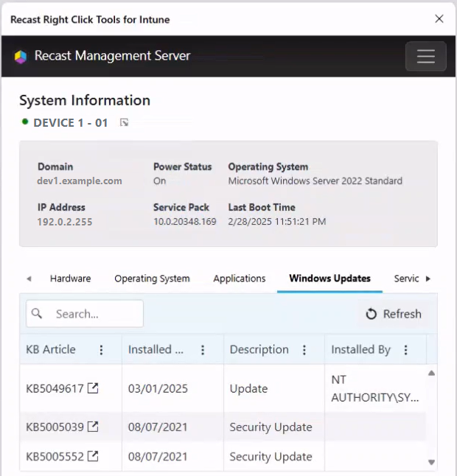Open external link icon for KB5049617
457x476 pixels.
pos(93,388)
